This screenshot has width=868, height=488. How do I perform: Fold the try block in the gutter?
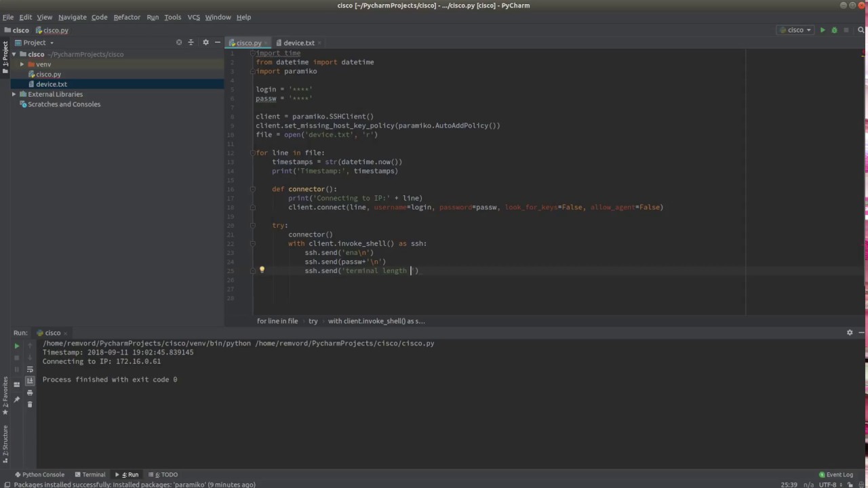click(252, 226)
